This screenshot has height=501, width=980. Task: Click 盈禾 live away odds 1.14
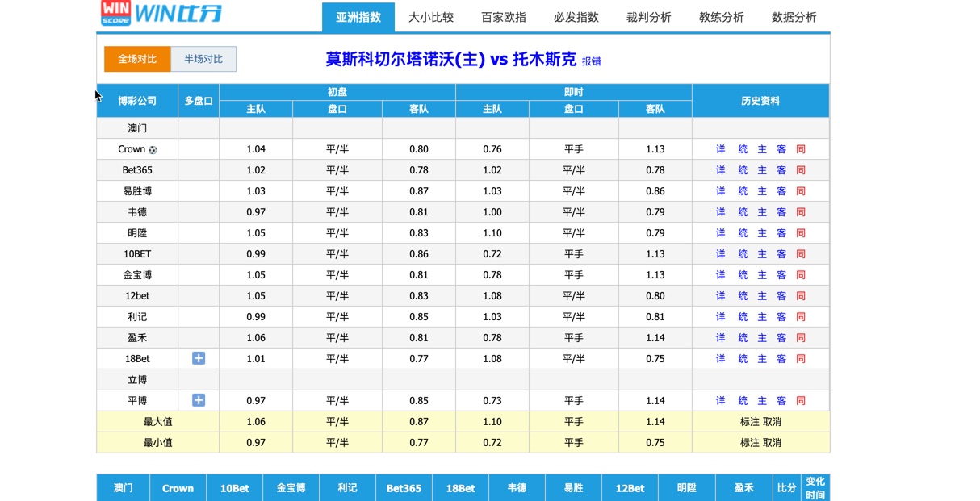tap(655, 338)
